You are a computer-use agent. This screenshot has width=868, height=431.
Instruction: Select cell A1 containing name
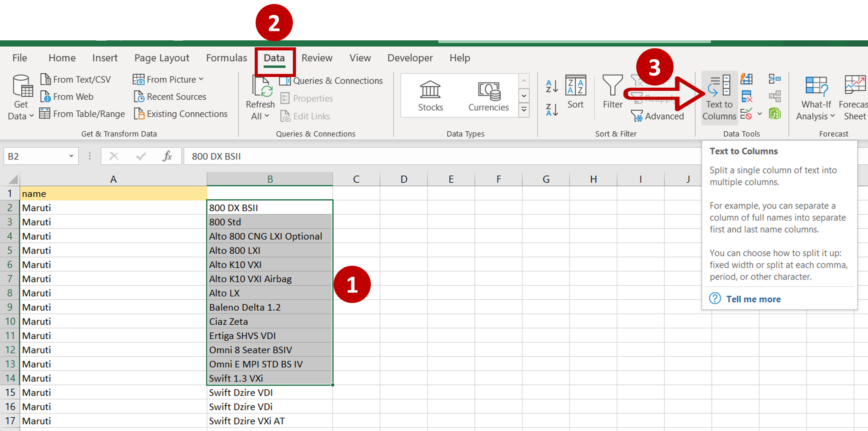113,194
